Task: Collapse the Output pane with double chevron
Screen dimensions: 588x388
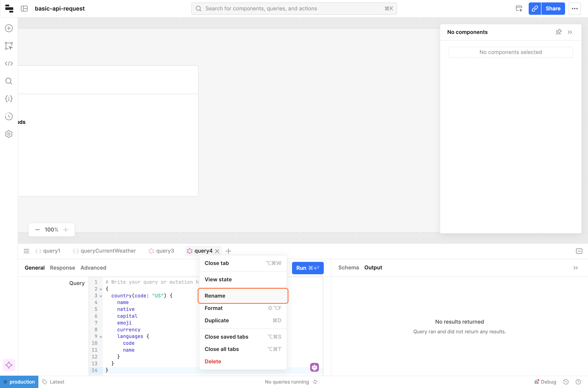Action: [x=575, y=268]
